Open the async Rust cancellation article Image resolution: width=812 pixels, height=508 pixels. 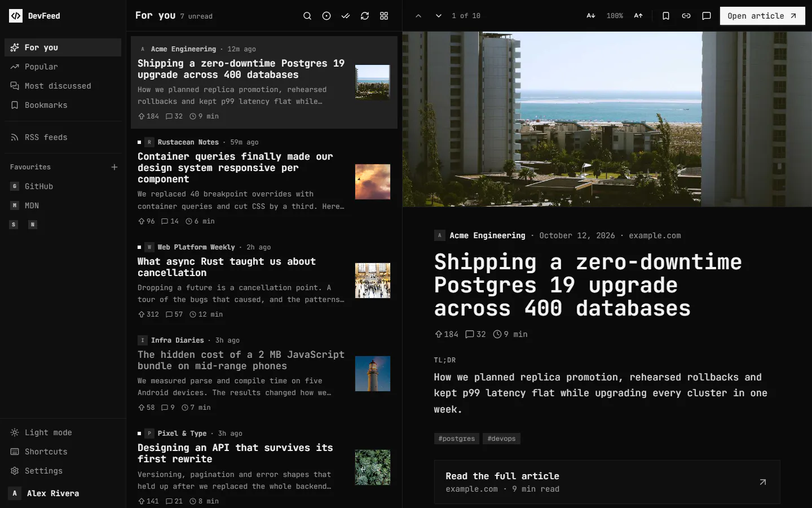pos(264,281)
